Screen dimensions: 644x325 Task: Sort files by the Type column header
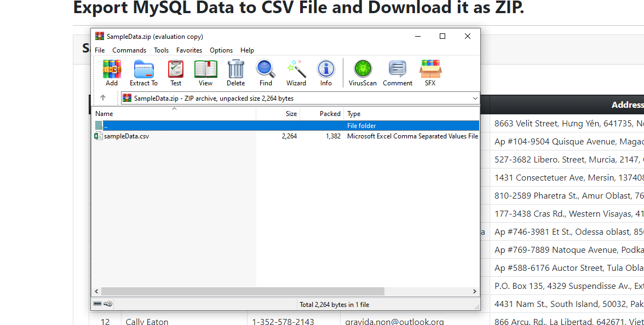(x=412, y=114)
